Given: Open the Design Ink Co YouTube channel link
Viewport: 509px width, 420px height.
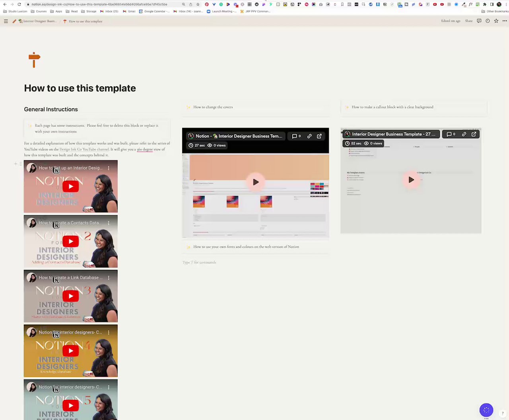Looking at the screenshot, I should pos(84,149).
